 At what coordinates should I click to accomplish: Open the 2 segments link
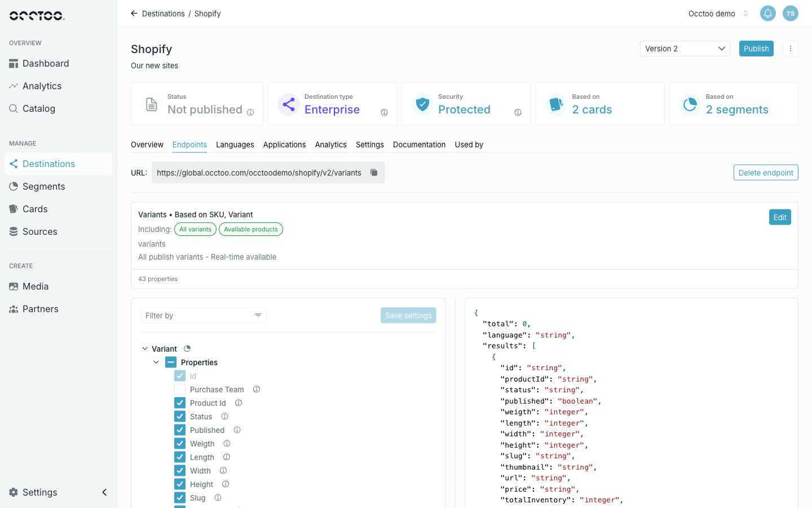tap(737, 110)
